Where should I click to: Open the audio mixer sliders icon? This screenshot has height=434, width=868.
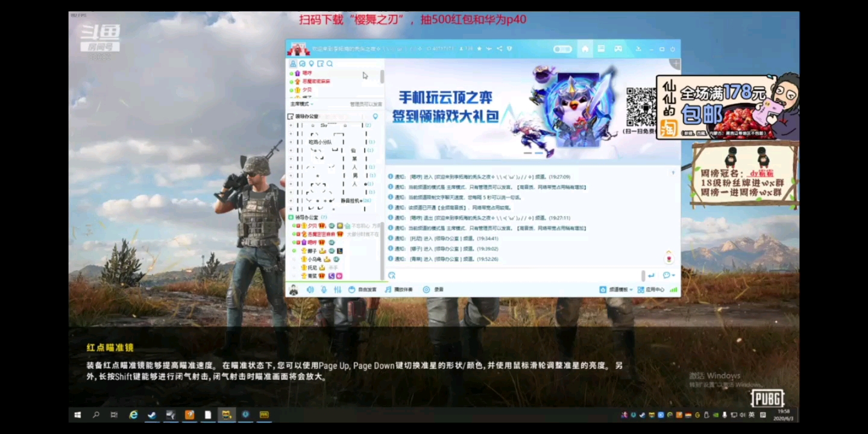pos(338,289)
